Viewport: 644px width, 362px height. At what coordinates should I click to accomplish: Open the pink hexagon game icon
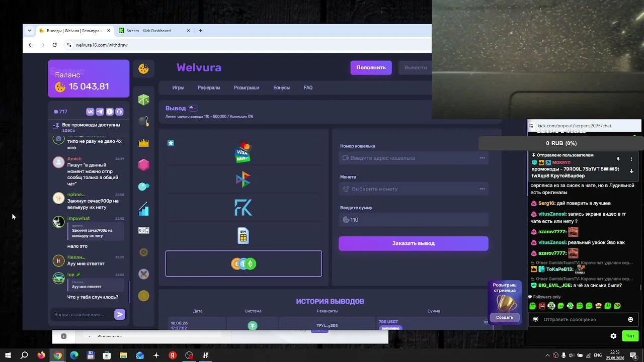144,165
